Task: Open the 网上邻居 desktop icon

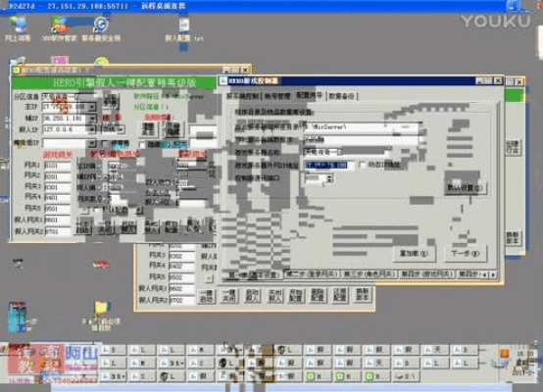Action: coord(18,28)
